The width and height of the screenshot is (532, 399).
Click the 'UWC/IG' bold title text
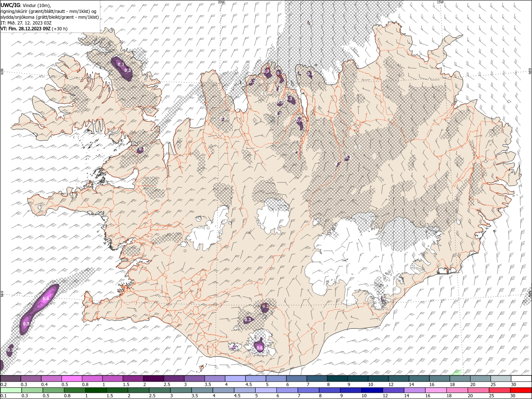[x=11, y=5]
